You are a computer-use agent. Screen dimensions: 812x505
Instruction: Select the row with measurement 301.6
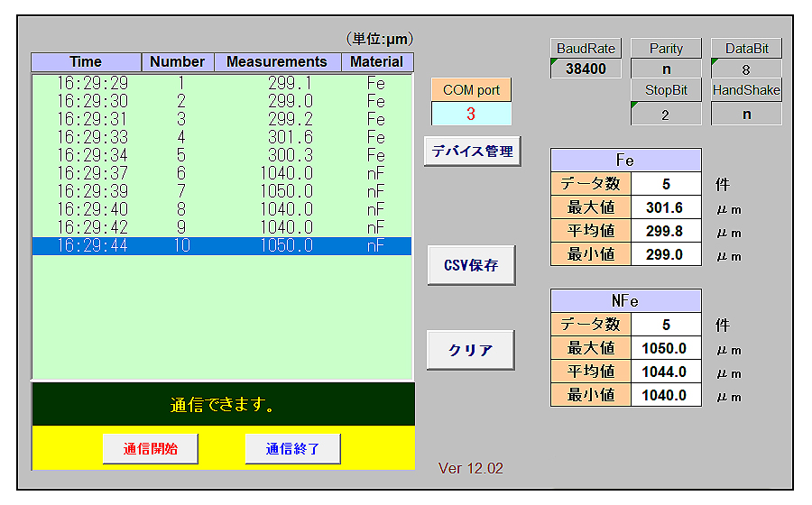point(221,137)
